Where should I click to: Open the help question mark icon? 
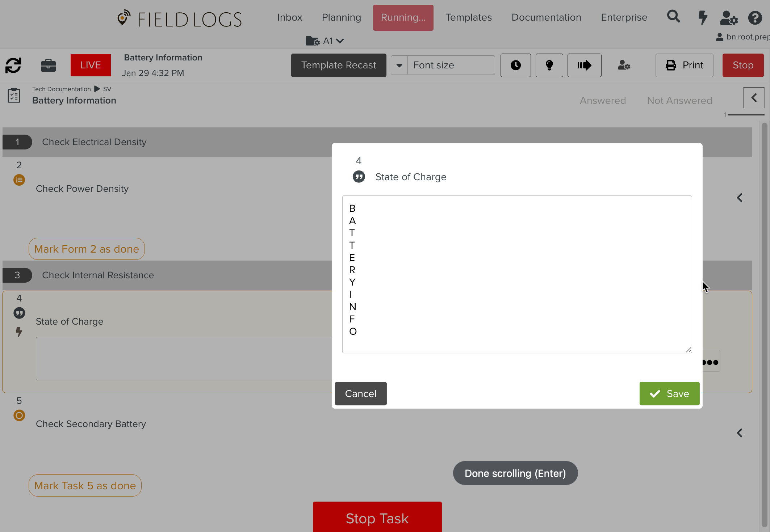click(x=755, y=18)
